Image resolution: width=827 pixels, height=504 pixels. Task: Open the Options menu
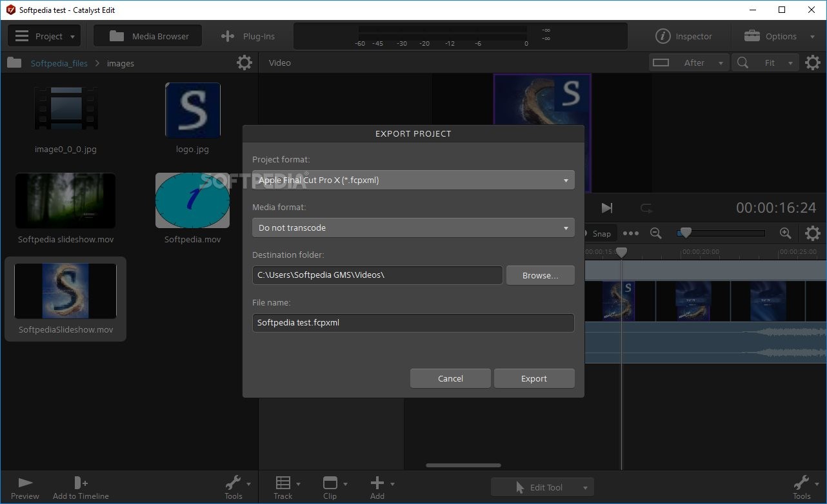[779, 36]
